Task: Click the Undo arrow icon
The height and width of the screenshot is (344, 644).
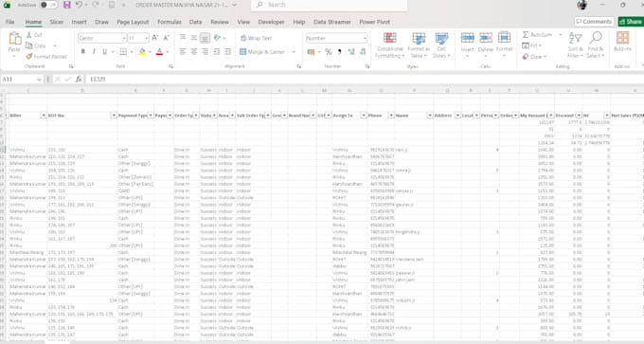Action: (79, 5)
